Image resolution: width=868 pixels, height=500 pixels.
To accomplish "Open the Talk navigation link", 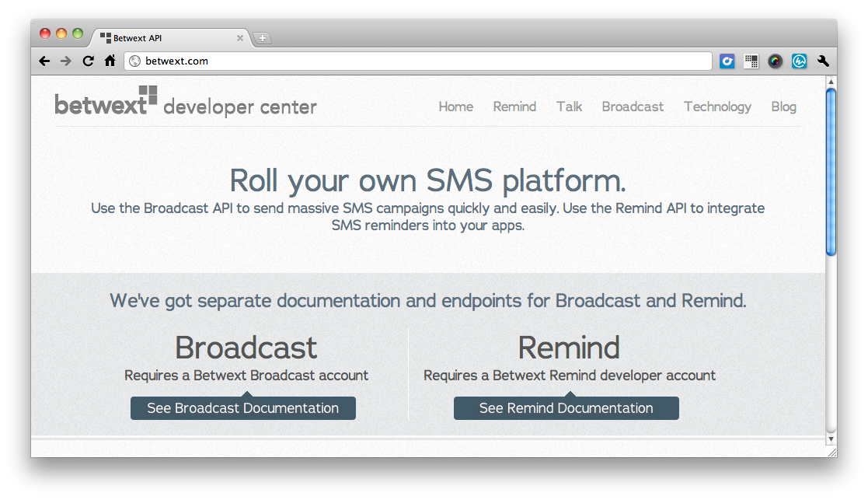I will point(569,107).
